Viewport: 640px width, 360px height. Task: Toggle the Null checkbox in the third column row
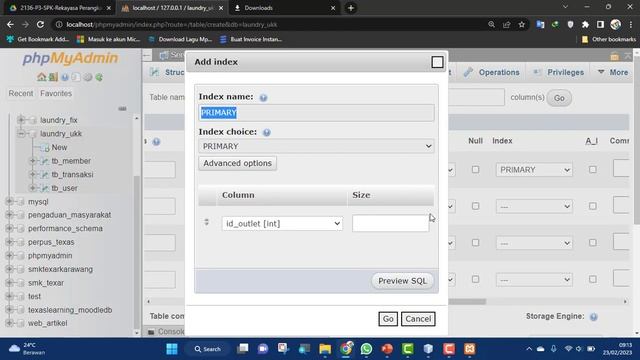point(476,243)
